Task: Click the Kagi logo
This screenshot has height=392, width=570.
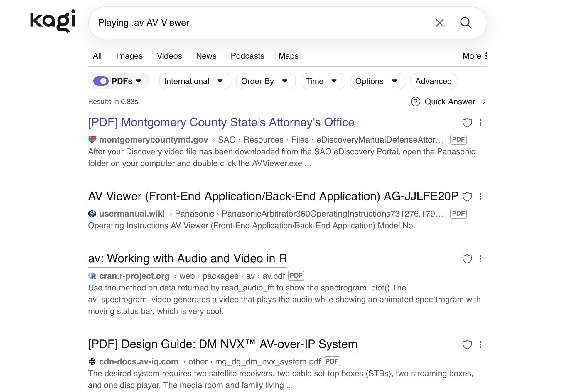Action: point(53,21)
